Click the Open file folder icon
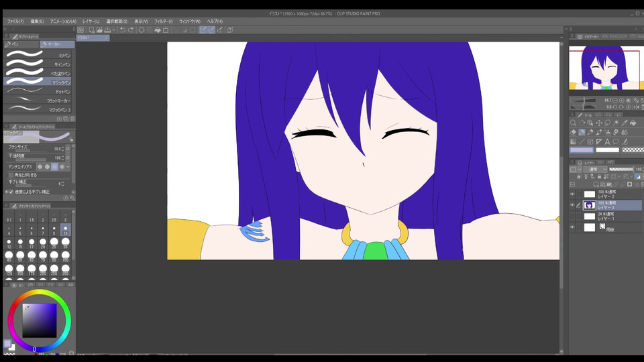Screen dimensions: 644x362 point(99,30)
